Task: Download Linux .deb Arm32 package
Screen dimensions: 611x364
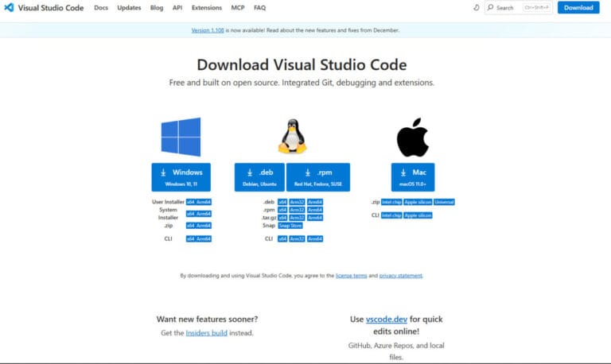Action: tap(297, 202)
